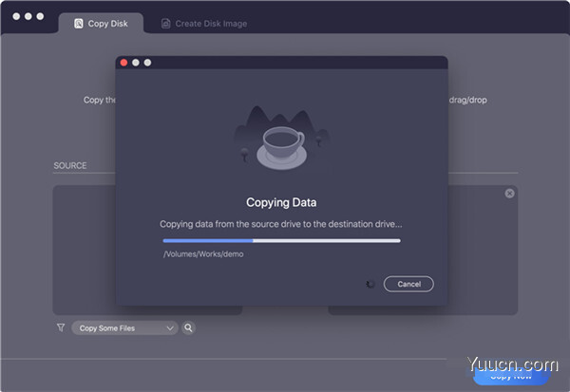Click the Copying Data heading

pyautogui.click(x=281, y=202)
